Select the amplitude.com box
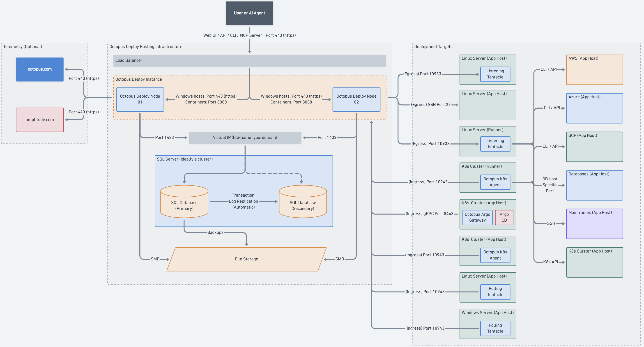The image size is (644, 347). coord(40,120)
